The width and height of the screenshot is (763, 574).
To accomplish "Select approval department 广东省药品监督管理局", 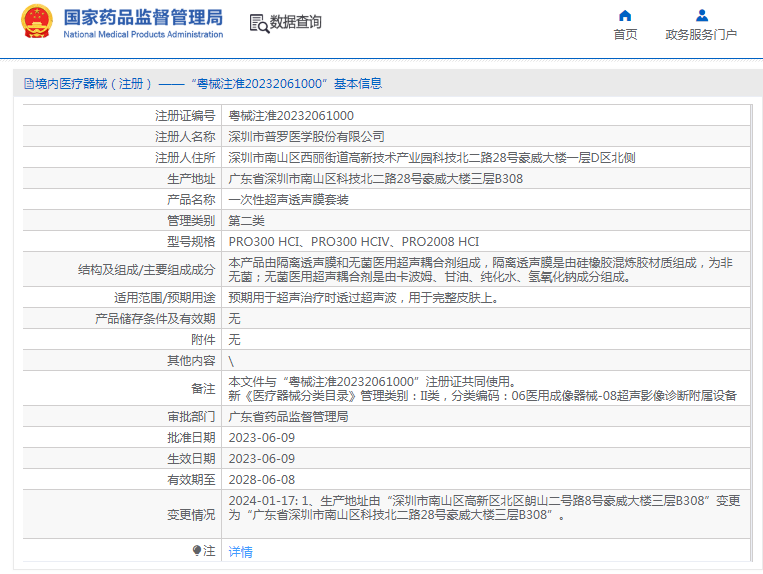I will tap(289, 416).
